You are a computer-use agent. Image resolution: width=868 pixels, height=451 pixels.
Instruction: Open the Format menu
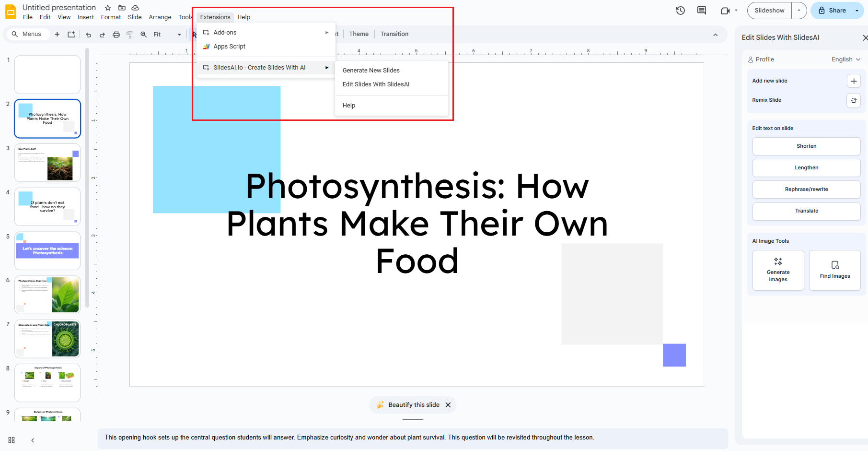tap(111, 17)
